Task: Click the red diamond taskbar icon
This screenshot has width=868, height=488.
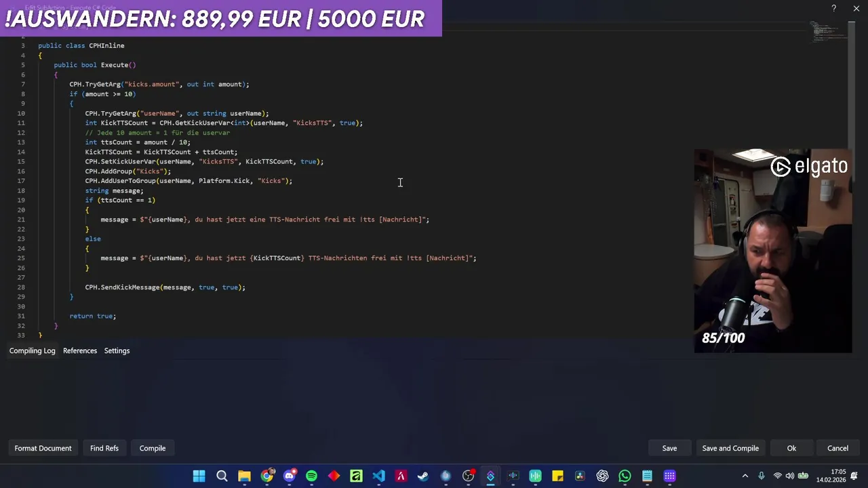Action: tap(334, 476)
